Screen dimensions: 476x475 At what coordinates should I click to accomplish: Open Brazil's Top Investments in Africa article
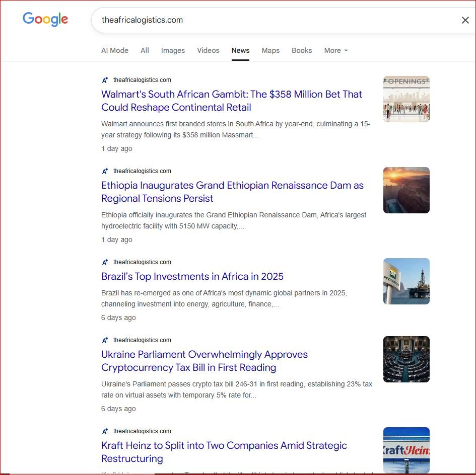point(192,276)
